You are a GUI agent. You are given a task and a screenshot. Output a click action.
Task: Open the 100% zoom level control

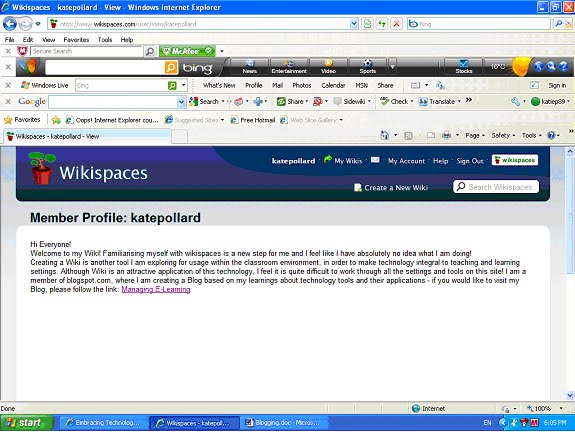click(545, 408)
